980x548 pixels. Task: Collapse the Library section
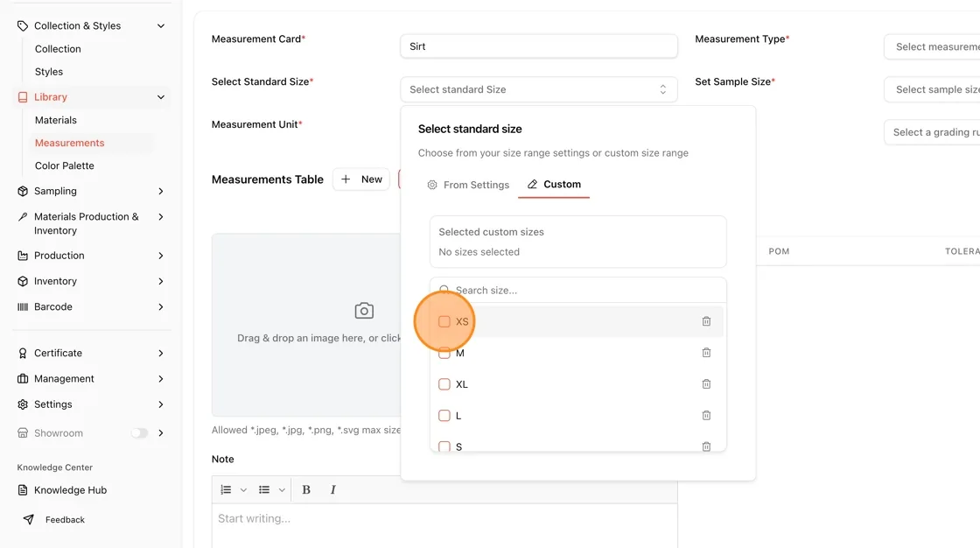tap(161, 97)
